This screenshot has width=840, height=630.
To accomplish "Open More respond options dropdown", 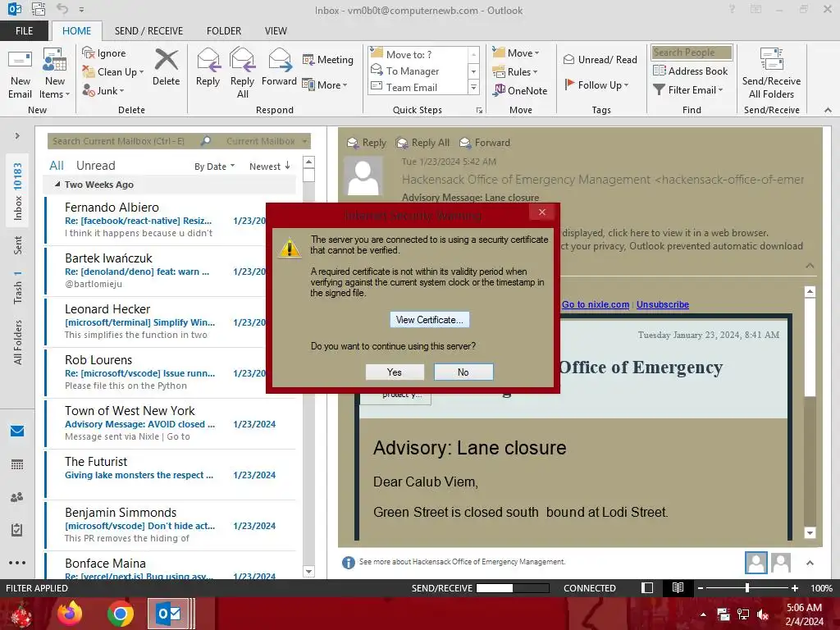I will [x=325, y=84].
